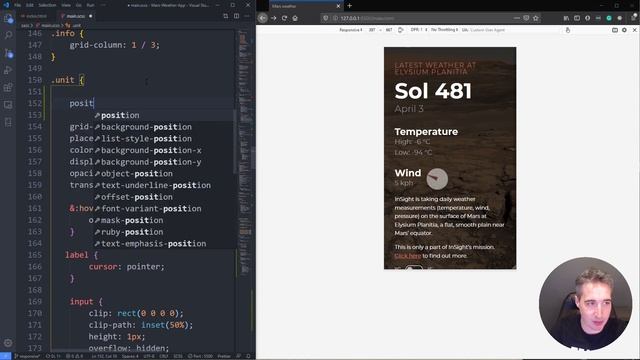640x360 pixels.
Task: Close the Mars weather browser tab
Action: click(x=338, y=6)
